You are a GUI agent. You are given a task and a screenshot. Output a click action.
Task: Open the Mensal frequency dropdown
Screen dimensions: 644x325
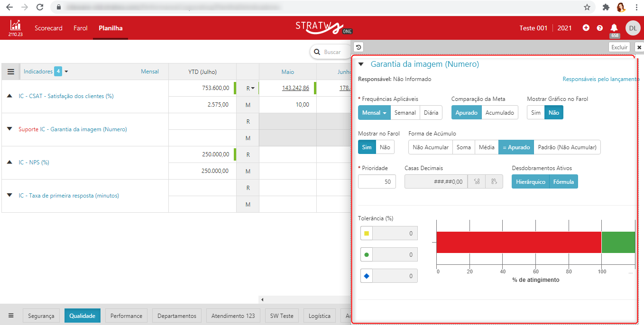click(x=374, y=113)
